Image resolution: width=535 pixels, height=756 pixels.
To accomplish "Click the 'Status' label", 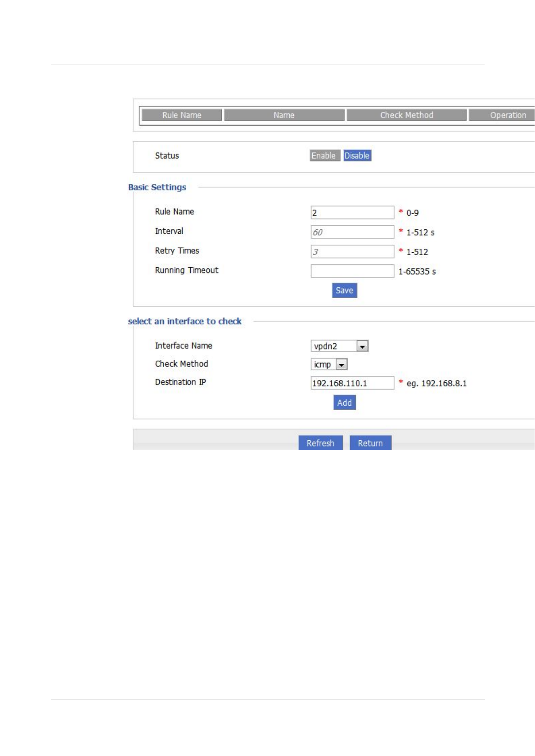I will [167, 156].
